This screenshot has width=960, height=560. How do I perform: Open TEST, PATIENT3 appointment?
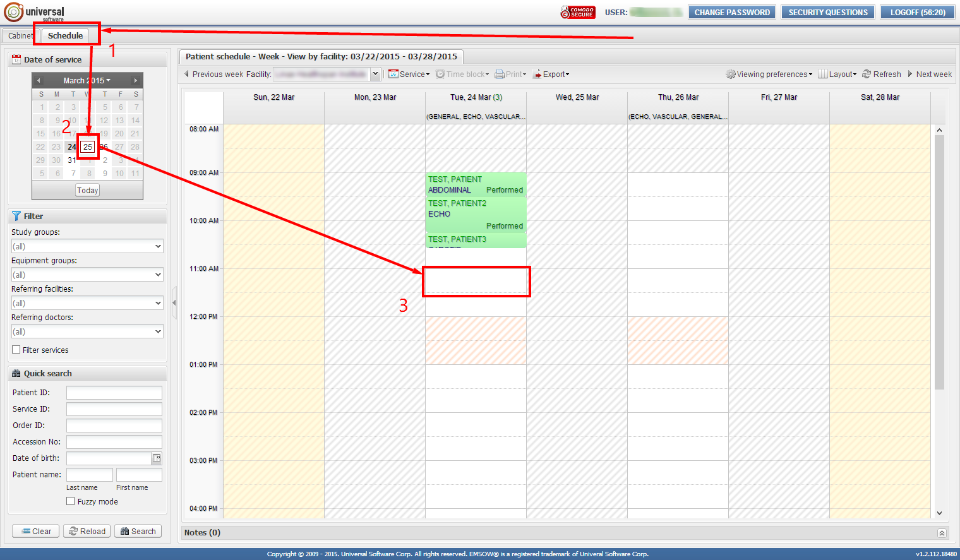point(476,241)
